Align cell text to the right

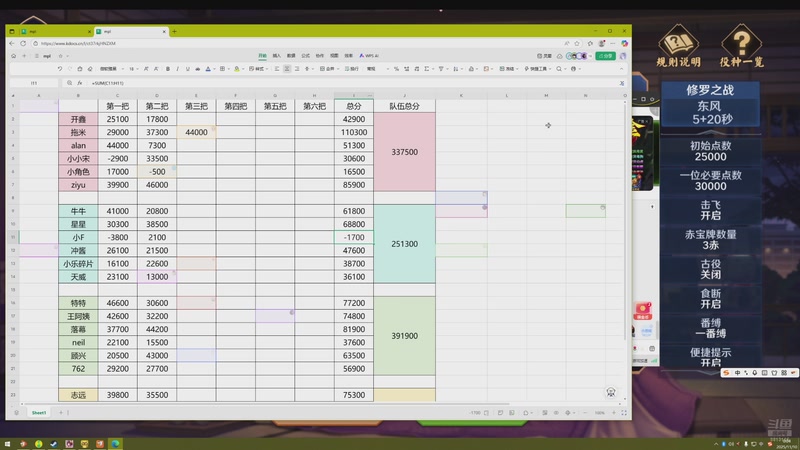coord(296,69)
